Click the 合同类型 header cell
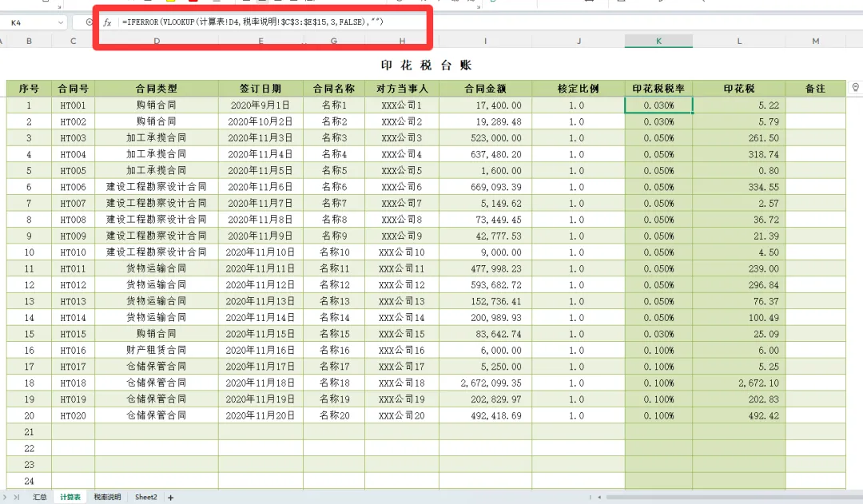863x504 pixels. pos(157,88)
